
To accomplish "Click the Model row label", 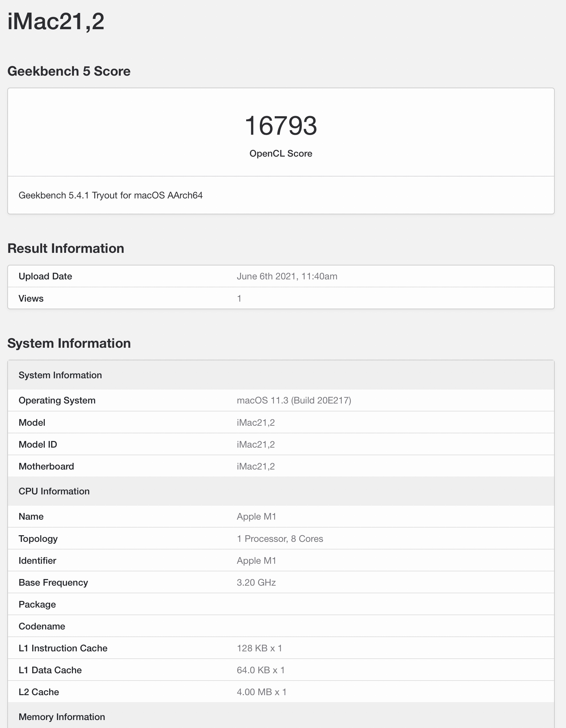I will click(32, 423).
